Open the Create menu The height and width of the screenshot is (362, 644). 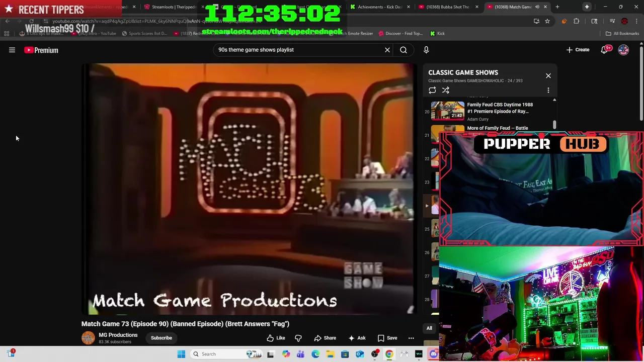click(x=578, y=50)
